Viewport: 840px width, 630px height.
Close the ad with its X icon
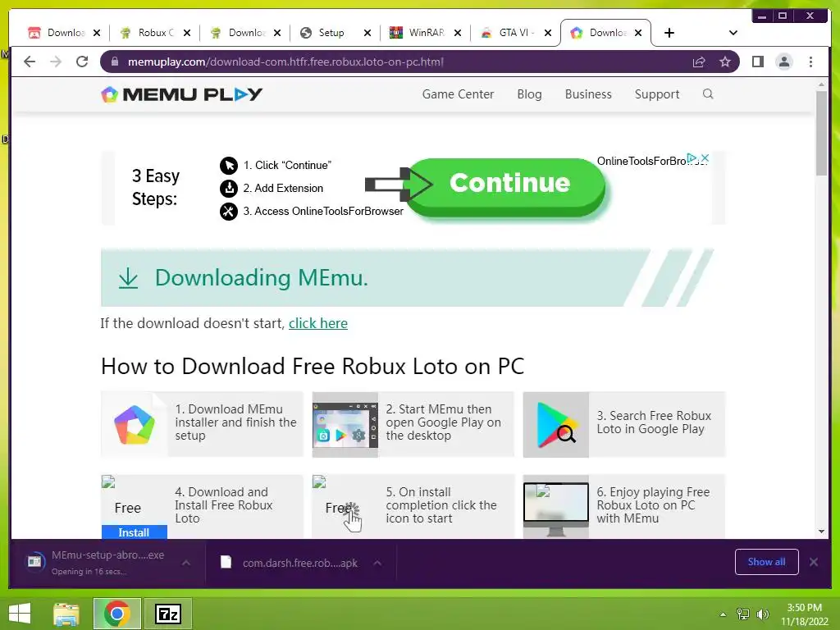click(705, 158)
